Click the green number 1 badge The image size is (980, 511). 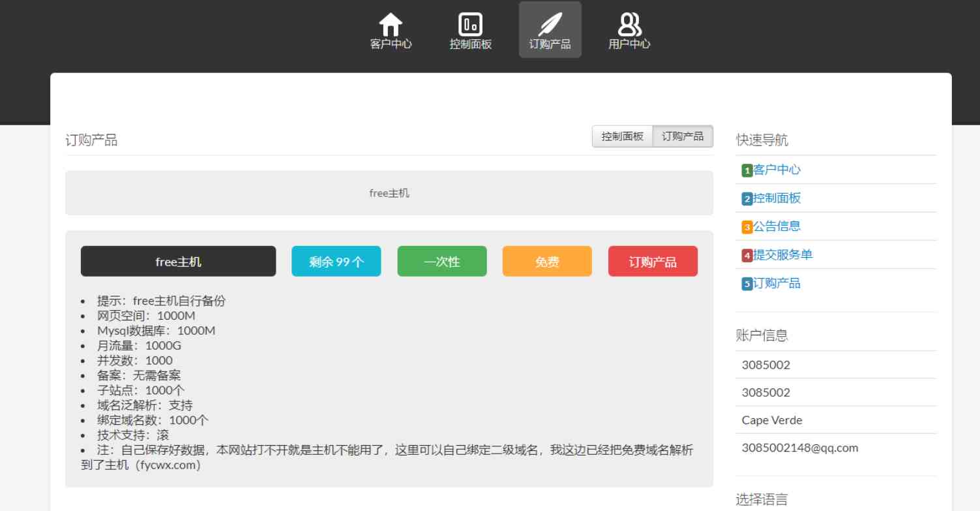tap(747, 171)
